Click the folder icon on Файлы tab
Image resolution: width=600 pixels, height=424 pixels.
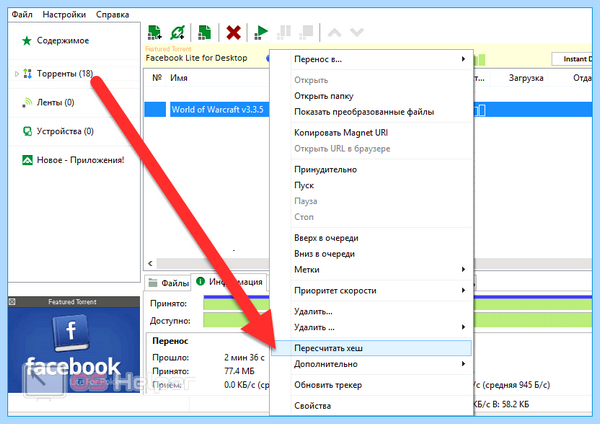(153, 283)
